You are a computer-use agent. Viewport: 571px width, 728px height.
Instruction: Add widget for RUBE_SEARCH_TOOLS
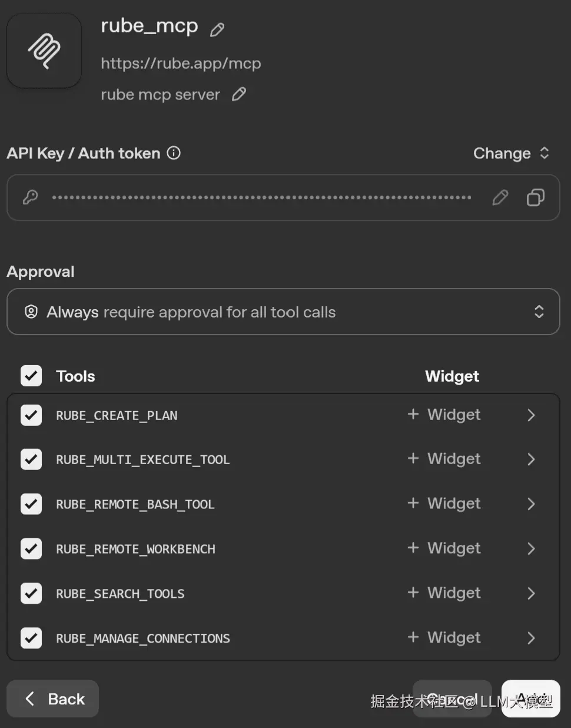[444, 593]
